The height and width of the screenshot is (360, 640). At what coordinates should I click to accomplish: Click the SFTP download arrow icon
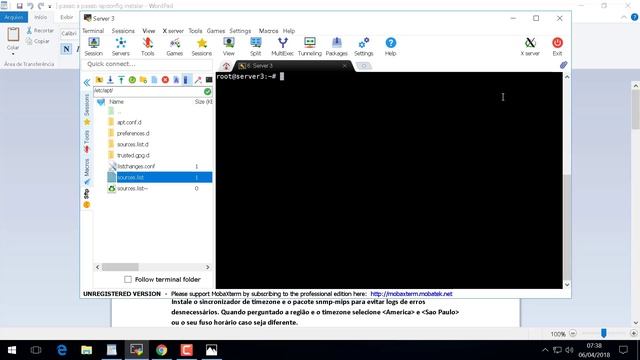coord(110,80)
